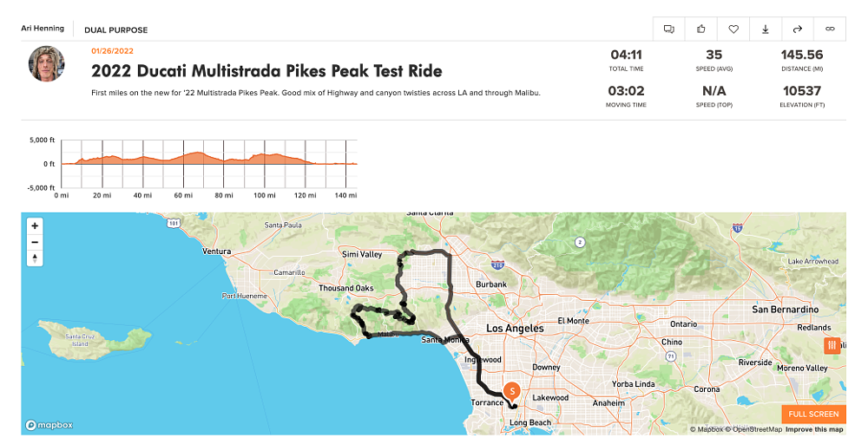The image size is (868, 444).
Task: Open the OpenStreetMap attribution link
Action: [x=758, y=429]
